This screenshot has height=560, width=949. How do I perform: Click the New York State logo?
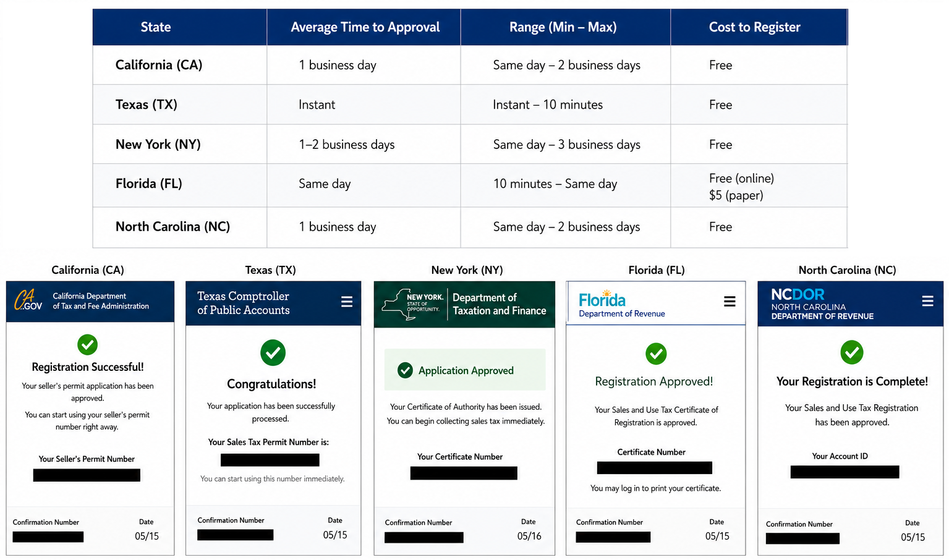click(412, 304)
